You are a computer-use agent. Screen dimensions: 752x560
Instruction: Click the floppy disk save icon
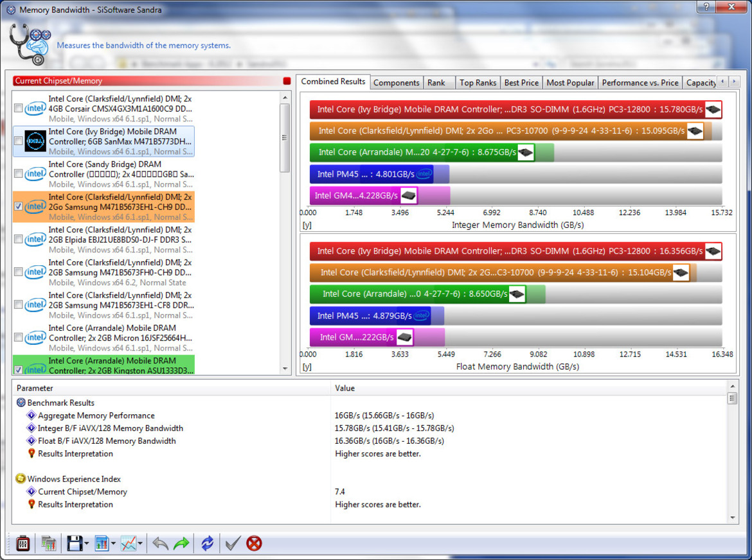coord(75,543)
